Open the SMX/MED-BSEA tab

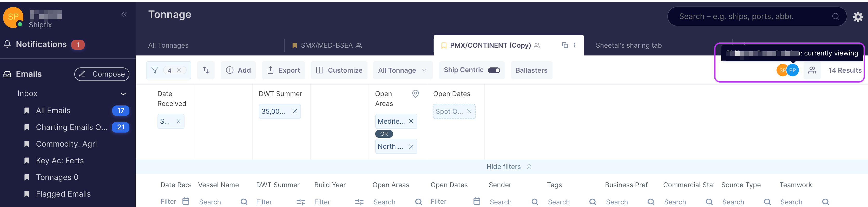[326, 45]
